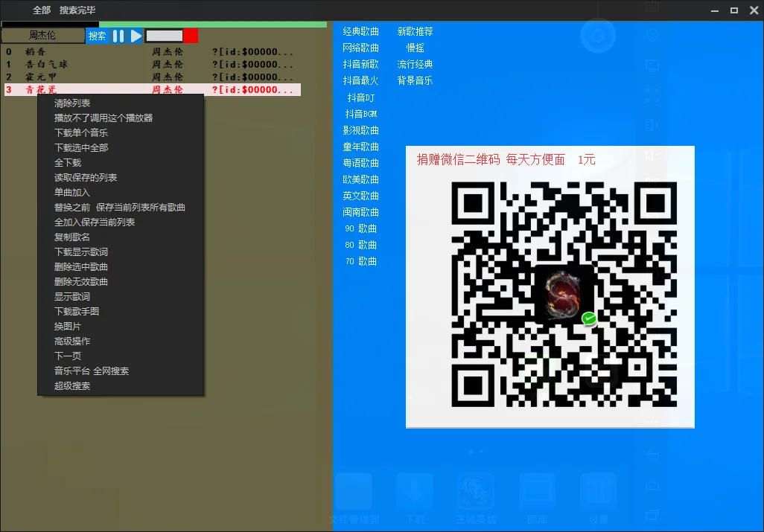Minimize the music player window
Viewport: 764px width, 532px height.
[x=715, y=10]
